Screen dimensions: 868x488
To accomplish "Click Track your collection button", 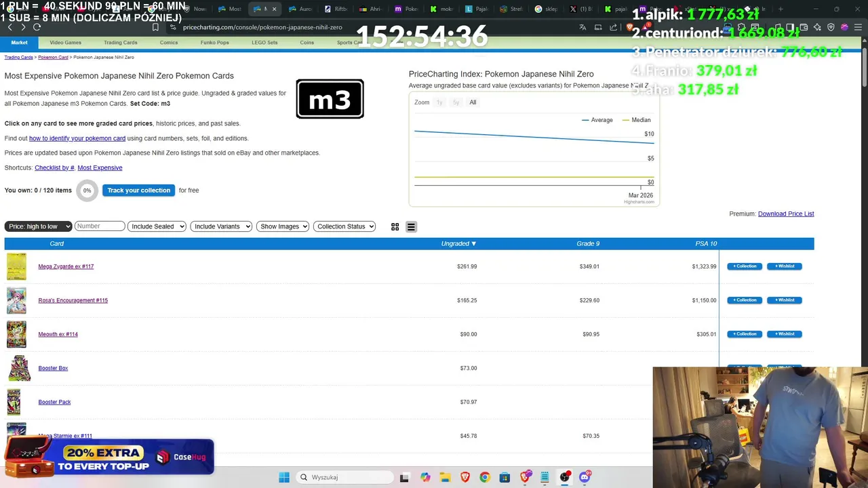I will (x=138, y=190).
